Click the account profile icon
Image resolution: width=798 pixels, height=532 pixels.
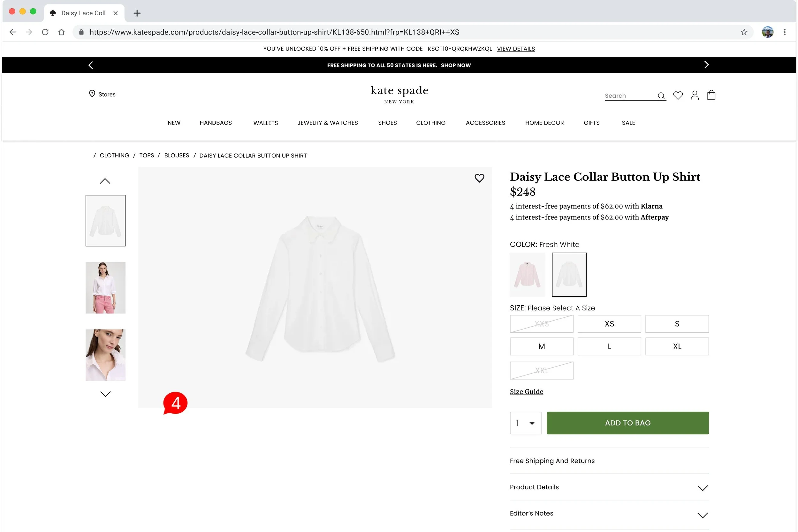(x=695, y=95)
